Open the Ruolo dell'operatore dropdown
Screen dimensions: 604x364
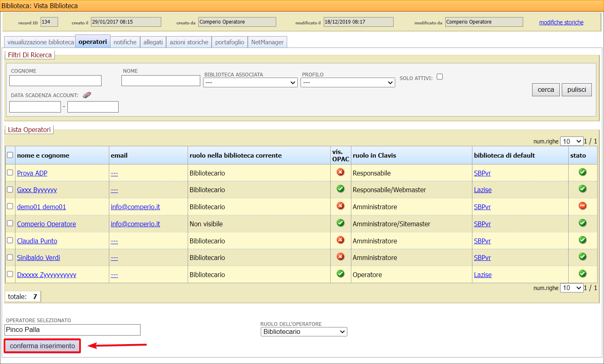[x=304, y=332]
